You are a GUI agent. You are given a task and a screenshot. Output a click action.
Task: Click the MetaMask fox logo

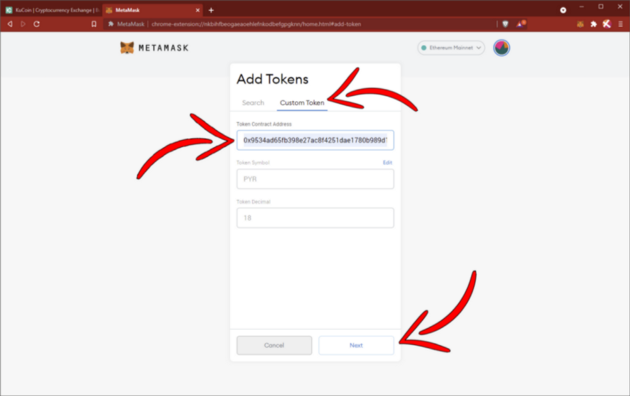coord(127,48)
